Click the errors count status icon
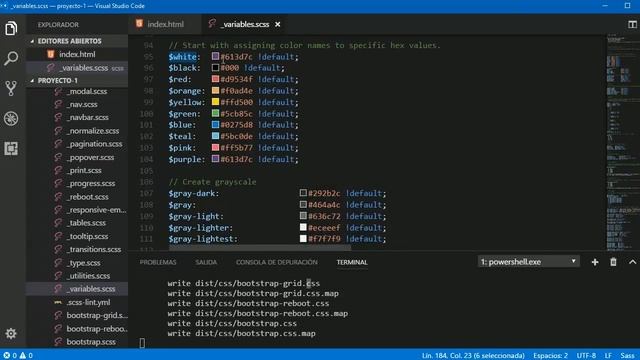Screen dimensions: 640x360 point(10,356)
